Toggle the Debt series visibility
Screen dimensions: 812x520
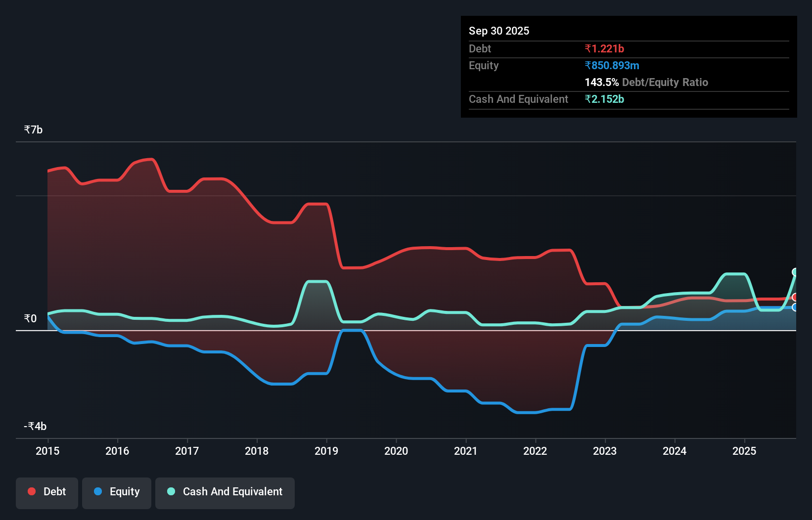(46, 492)
